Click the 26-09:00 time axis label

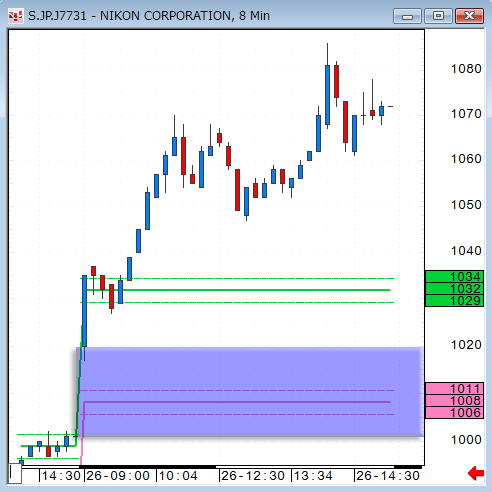118,476
